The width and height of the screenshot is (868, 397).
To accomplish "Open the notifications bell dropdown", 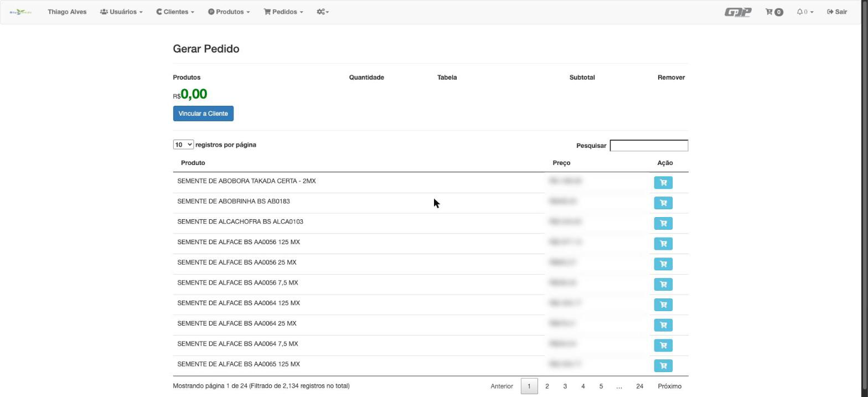I will (x=805, y=12).
